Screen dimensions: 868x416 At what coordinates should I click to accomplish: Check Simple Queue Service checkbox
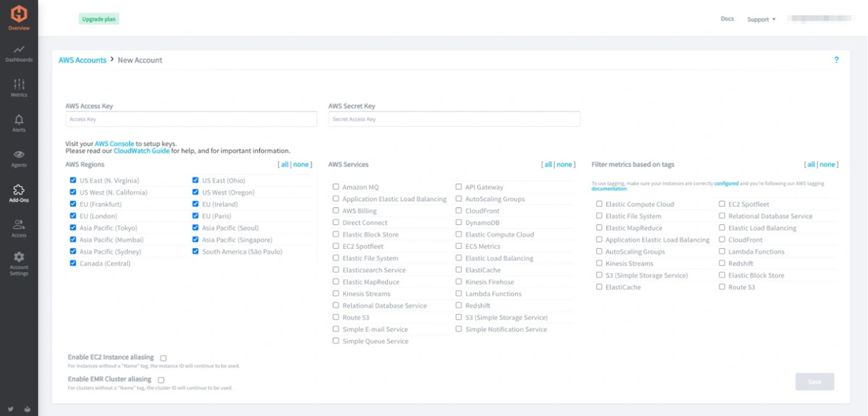(x=336, y=341)
